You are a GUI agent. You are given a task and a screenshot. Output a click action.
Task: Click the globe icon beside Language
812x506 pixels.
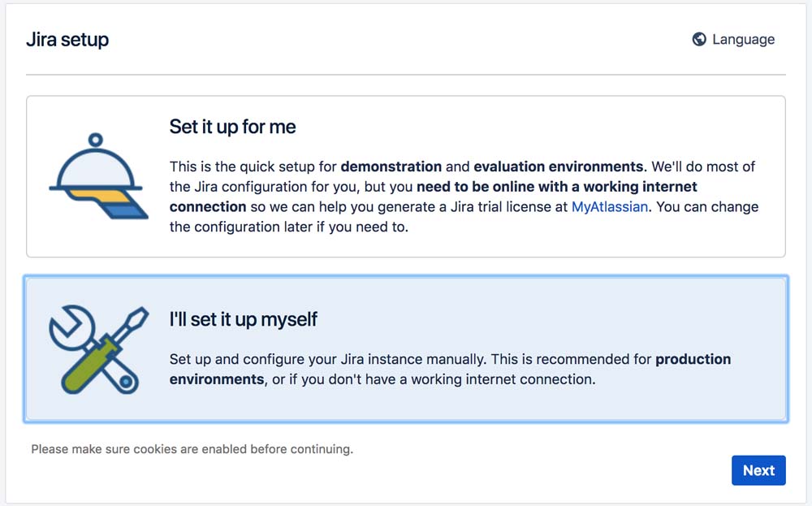coord(698,39)
